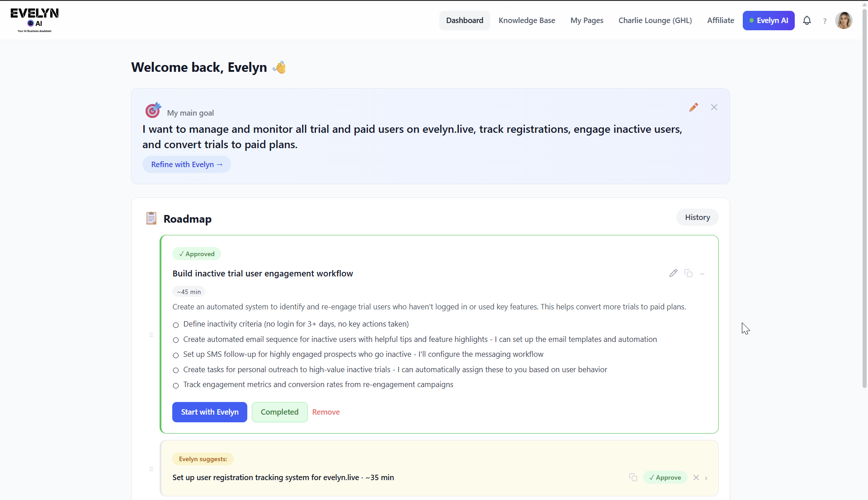868x500 pixels.
Task: Open Charlie Lounge (GHL) nav item
Action: coord(655,20)
